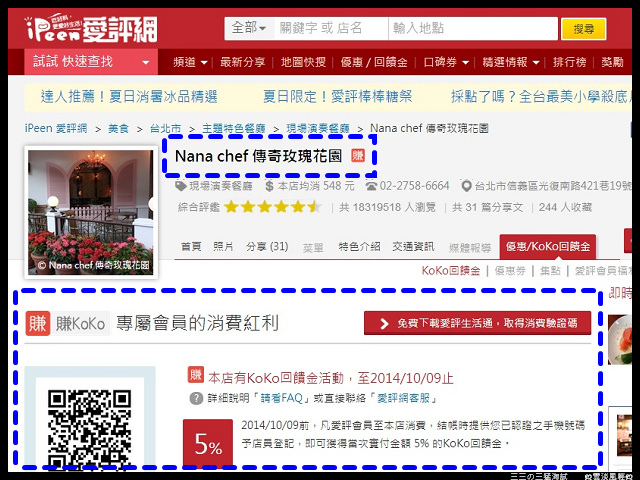Switch to the 首頁 tab
This screenshot has width=640, height=480.
(x=191, y=247)
